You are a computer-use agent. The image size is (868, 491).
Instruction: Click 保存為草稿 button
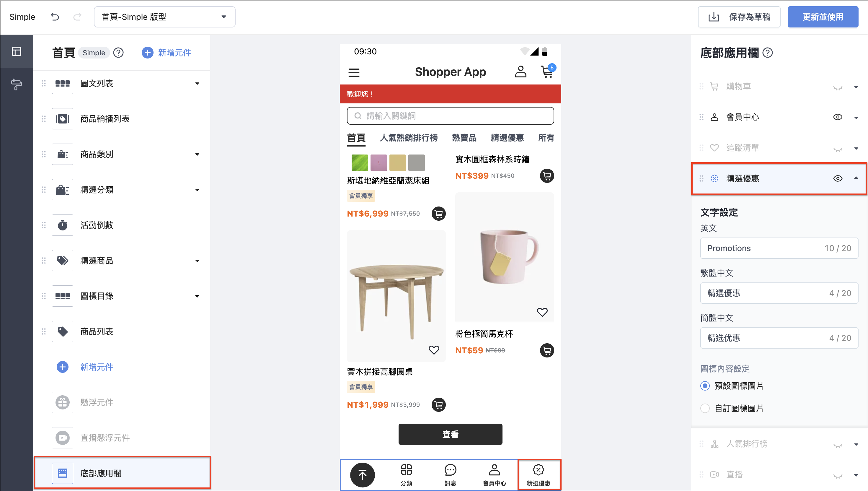[739, 17]
